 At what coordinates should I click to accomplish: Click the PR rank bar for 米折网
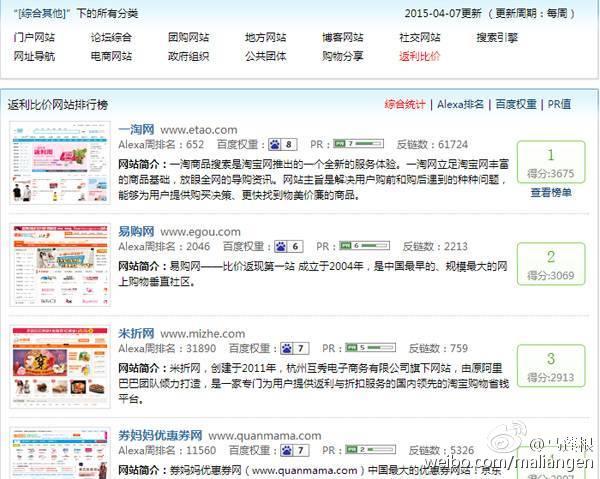point(370,348)
